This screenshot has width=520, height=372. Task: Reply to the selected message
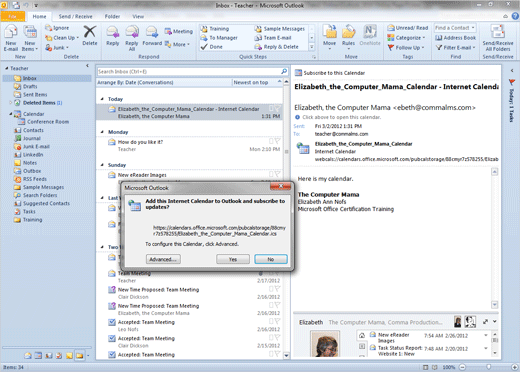(x=113, y=36)
